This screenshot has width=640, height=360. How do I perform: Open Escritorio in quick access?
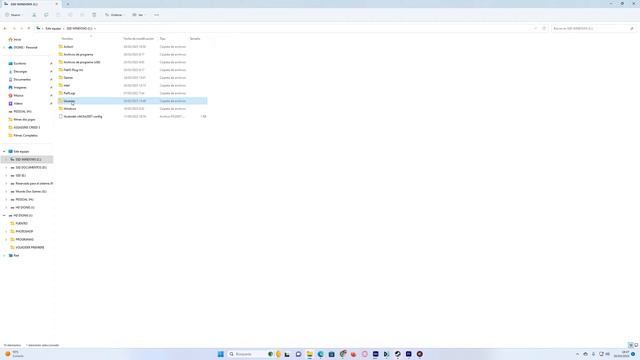click(x=20, y=64)
